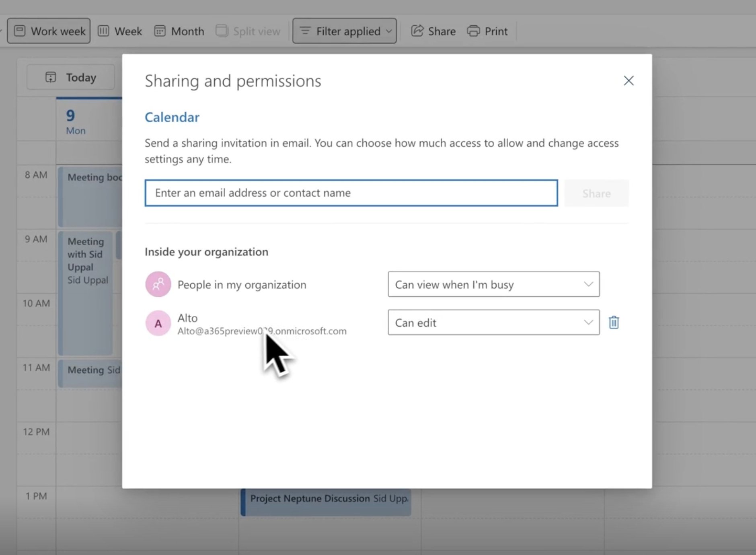Open the Project Neptune Discussion event
Screen dimensions: 756x555
click(326, 502)
